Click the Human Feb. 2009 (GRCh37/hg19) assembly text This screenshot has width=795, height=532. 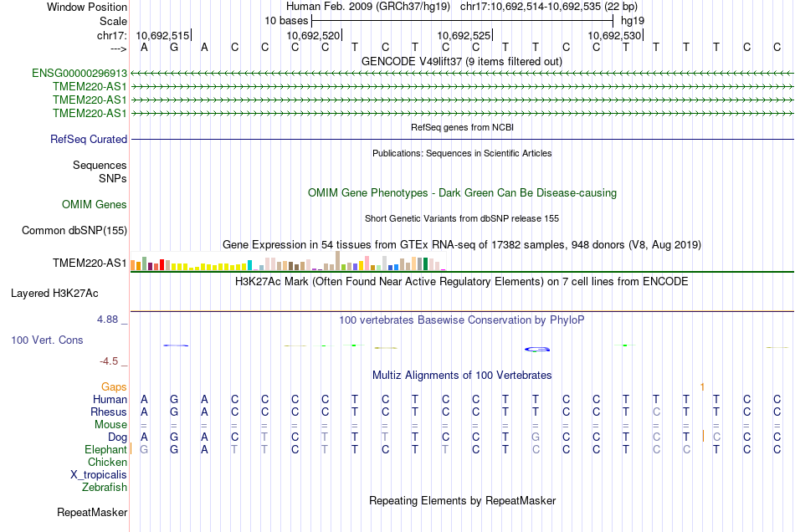coord(368,7)
